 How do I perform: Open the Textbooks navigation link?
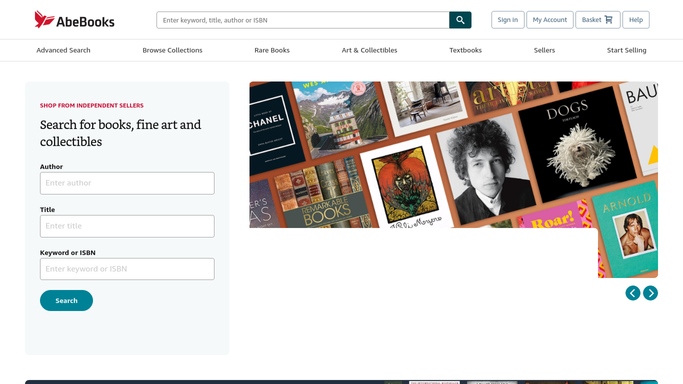coord(466,51)
